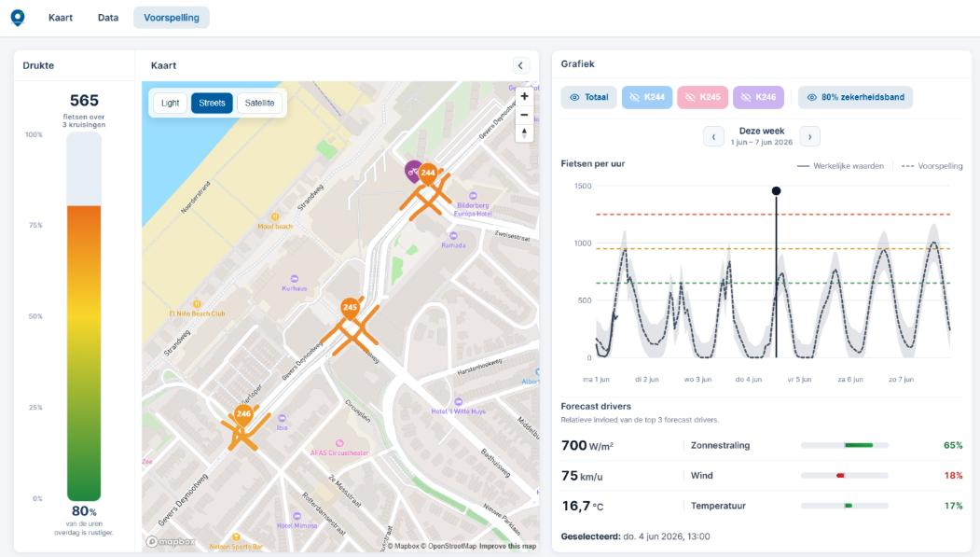Click the Fietsen per uur chart title
Image resolution: width=980 pixels, height=557 pixels.
592,164
